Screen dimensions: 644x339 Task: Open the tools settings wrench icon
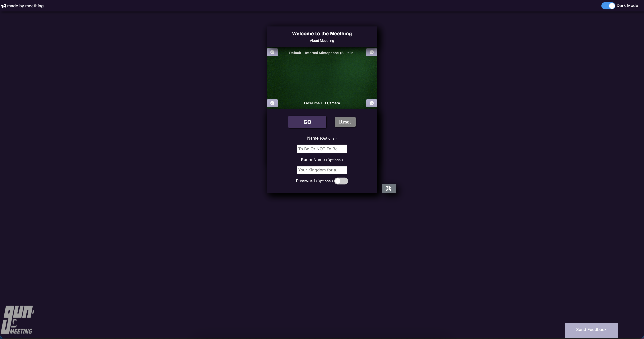[x=389, y=188]
